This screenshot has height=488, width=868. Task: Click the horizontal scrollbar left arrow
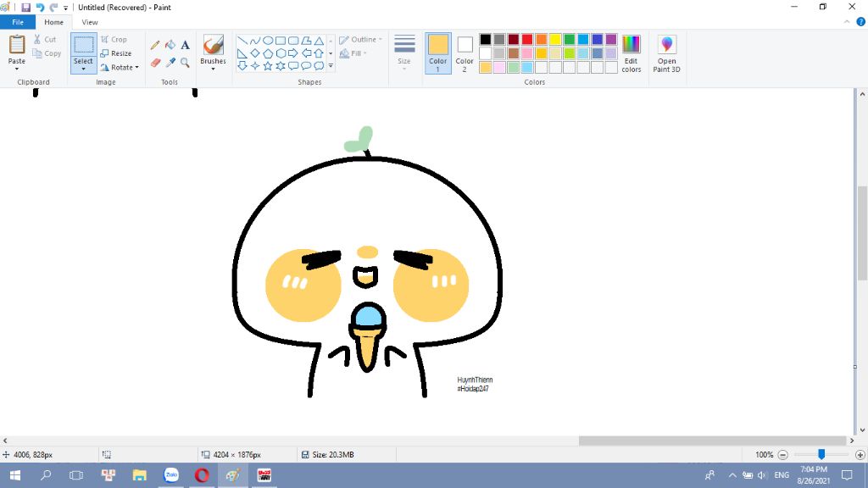(5, 441)
